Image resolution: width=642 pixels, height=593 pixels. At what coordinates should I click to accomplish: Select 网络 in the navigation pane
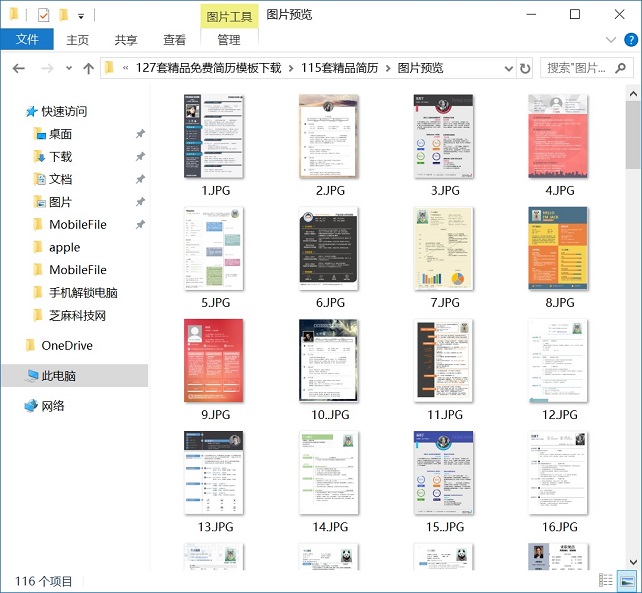[53, 406]
